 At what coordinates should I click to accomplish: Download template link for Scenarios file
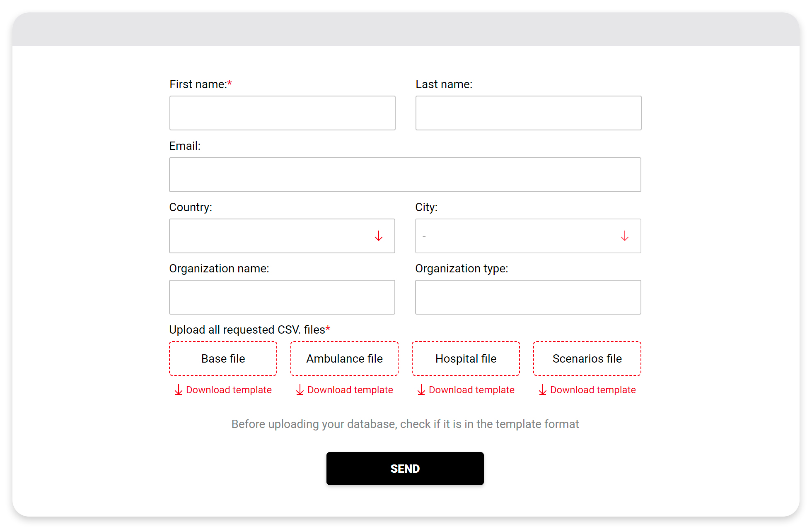593,390
